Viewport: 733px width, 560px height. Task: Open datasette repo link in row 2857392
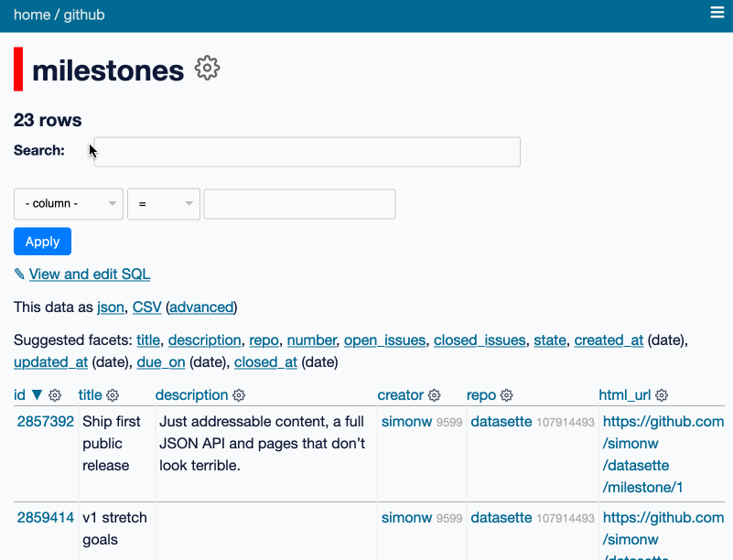[x=501, y=422]
